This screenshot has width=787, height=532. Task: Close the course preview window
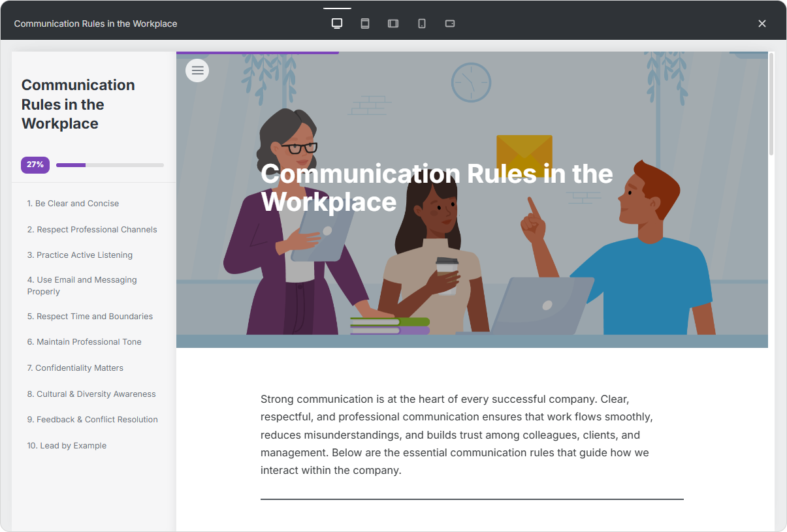[762, 23]
